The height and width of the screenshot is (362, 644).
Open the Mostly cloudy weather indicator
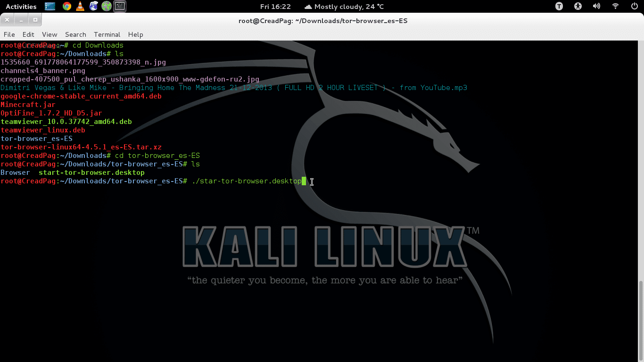[344, 7]
